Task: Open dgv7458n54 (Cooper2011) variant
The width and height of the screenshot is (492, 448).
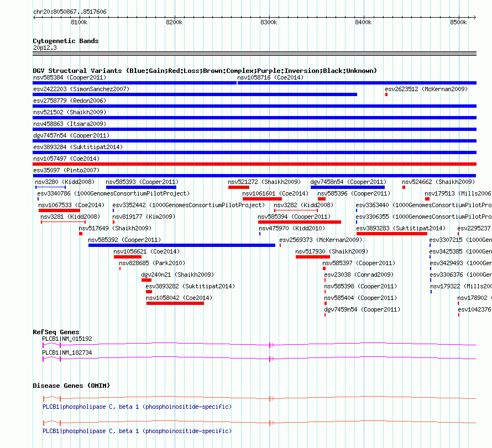Action: click(348, 182)
